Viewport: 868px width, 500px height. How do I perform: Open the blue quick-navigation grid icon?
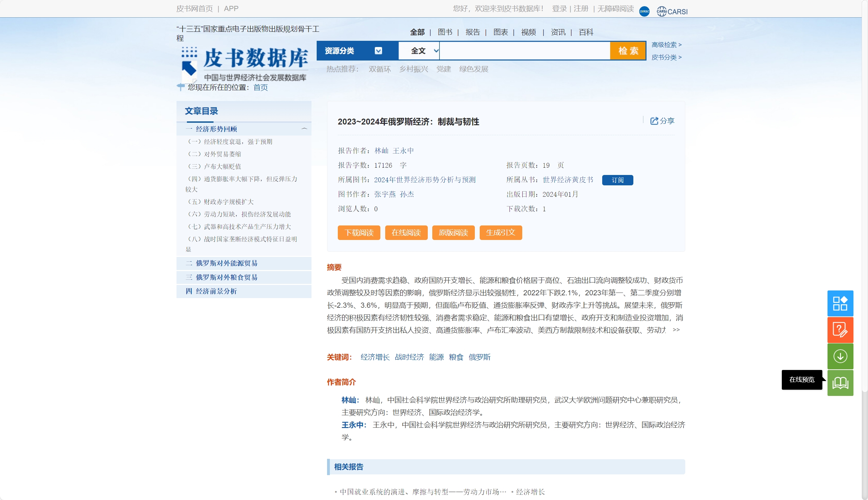pyautogui.click(x=840, y=303)
